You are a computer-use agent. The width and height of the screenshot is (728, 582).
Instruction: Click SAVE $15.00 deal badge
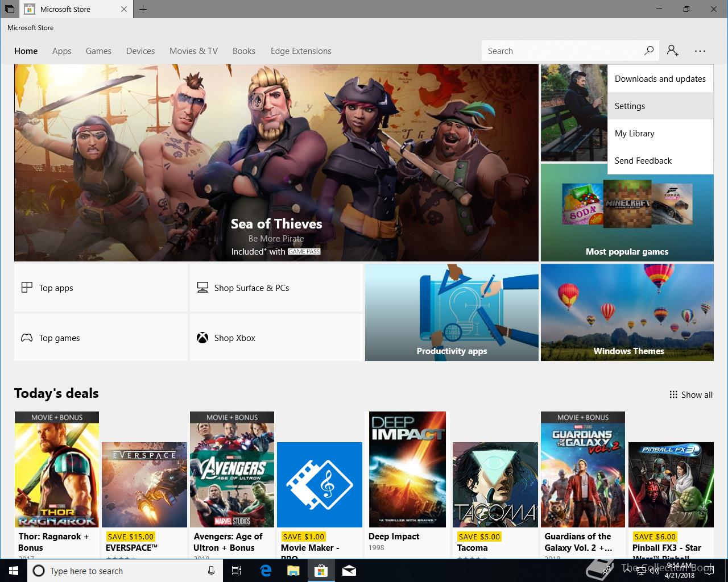tap(131, 537)
